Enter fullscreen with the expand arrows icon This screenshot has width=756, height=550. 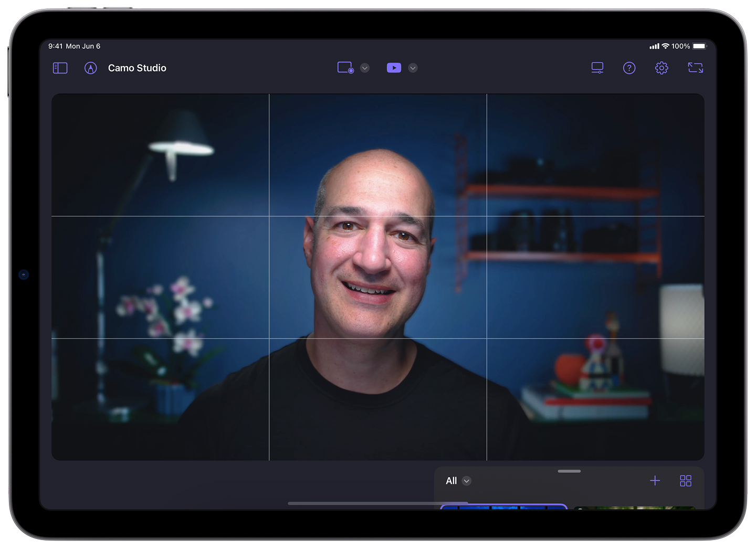click(x=695, y=68)
